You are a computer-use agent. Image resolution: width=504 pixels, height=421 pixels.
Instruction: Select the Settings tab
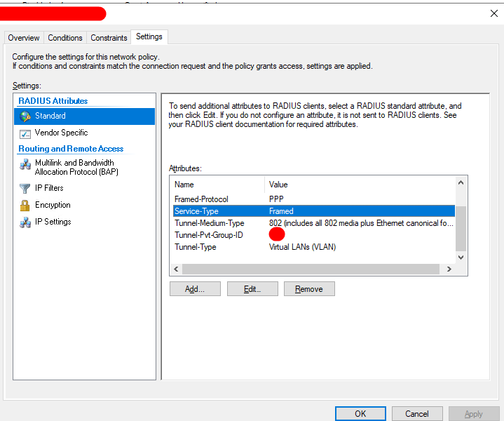tap(149, 36)
